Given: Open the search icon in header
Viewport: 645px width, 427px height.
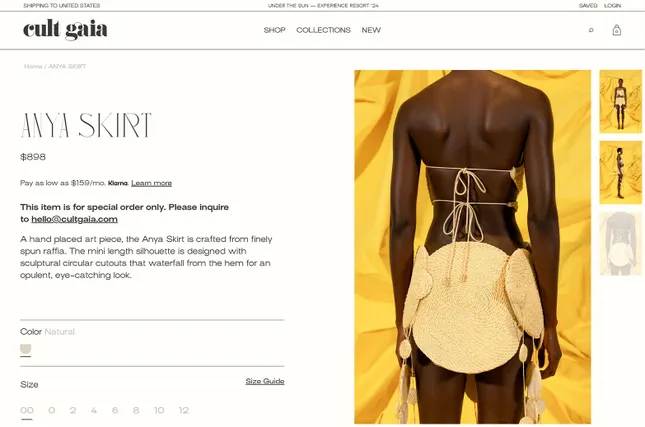Looking at the screenshot, I should [x=591, y=30].
